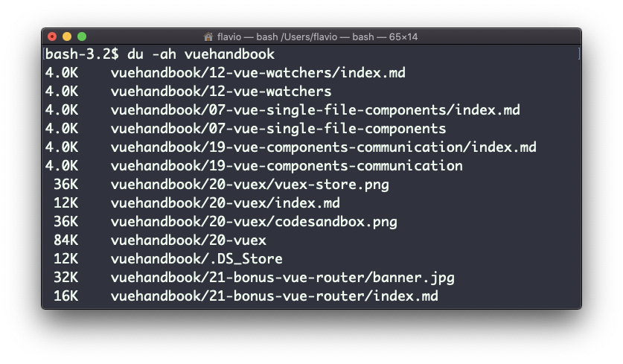Click the codesandbox.png file path

coord(254,222)
